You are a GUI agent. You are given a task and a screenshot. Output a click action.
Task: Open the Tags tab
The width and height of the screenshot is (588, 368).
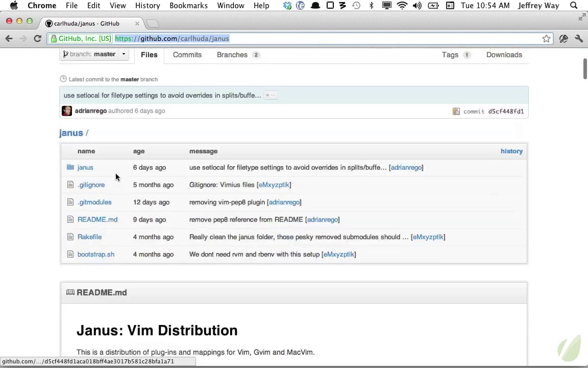point(456,55)
